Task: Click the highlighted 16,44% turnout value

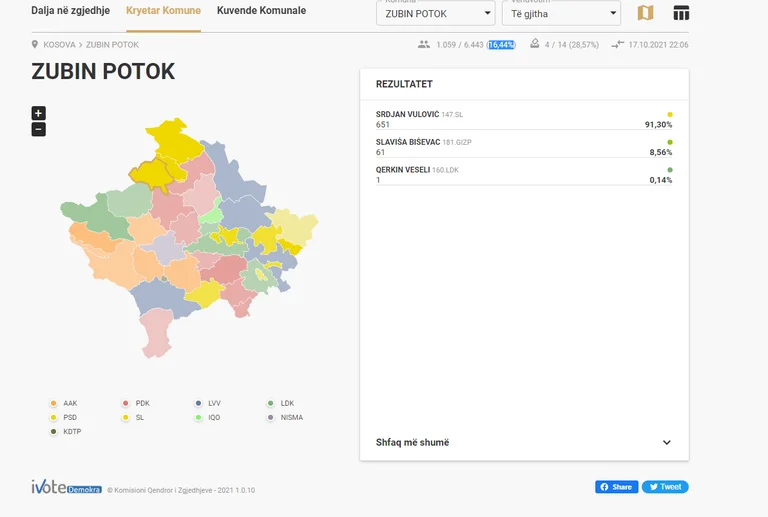Action: tap(501, 45)
